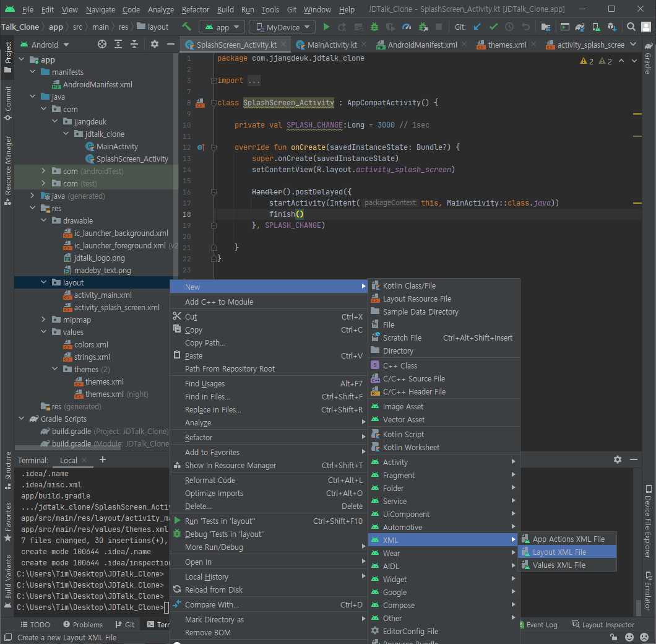Open the TODO tool window button
Viewport: 656px width, 644px height.
pyautogui.click(x=35, y=624)
